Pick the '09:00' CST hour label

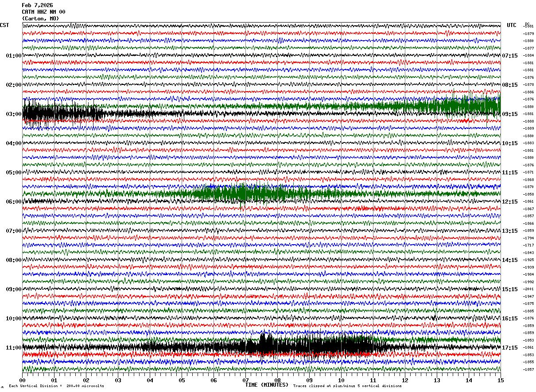pyautogui.click(x=14, y=289)
